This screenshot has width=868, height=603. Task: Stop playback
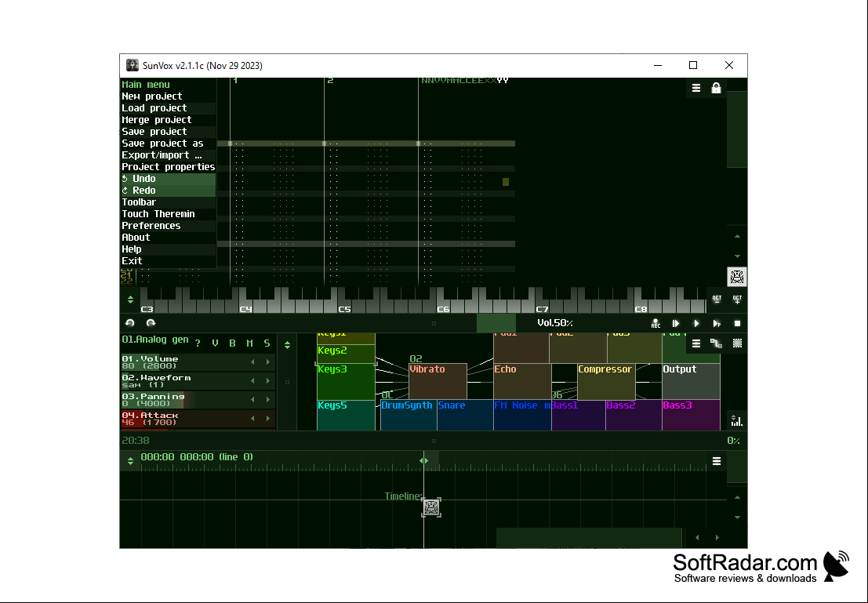tap(737, 323)
